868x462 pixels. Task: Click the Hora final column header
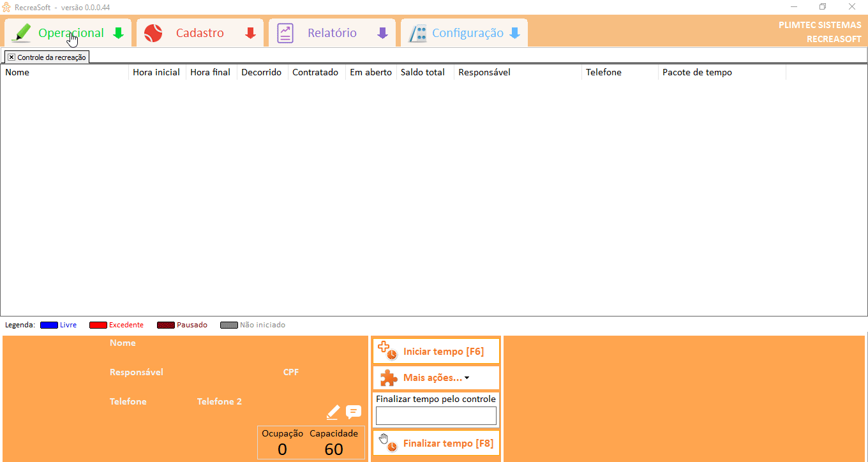coord(212,72)
